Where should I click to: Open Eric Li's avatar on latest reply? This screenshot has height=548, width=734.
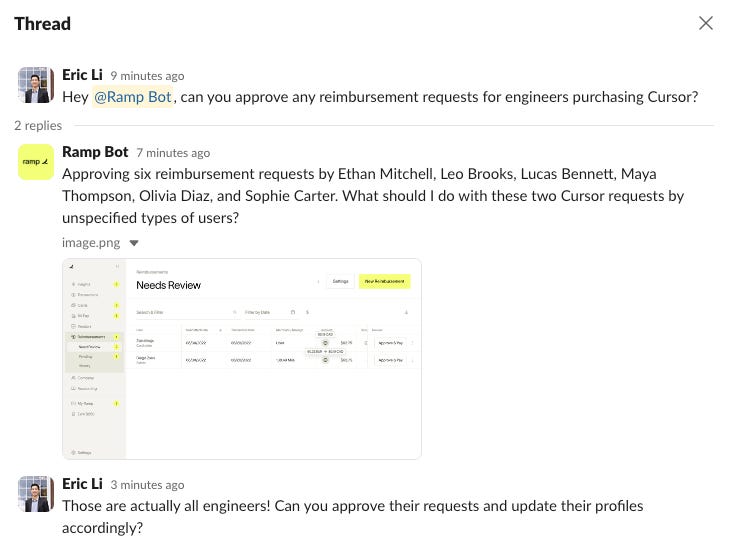[36, 494]
